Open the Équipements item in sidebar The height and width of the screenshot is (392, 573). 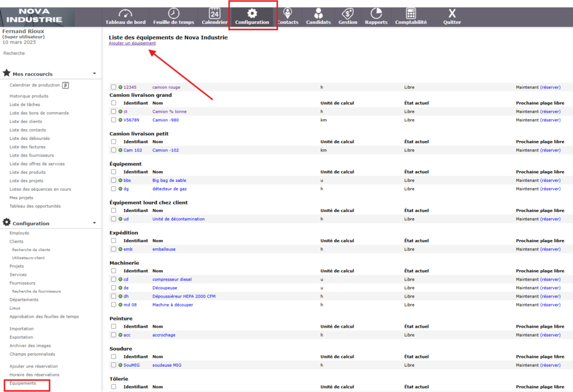pos(23,383)
